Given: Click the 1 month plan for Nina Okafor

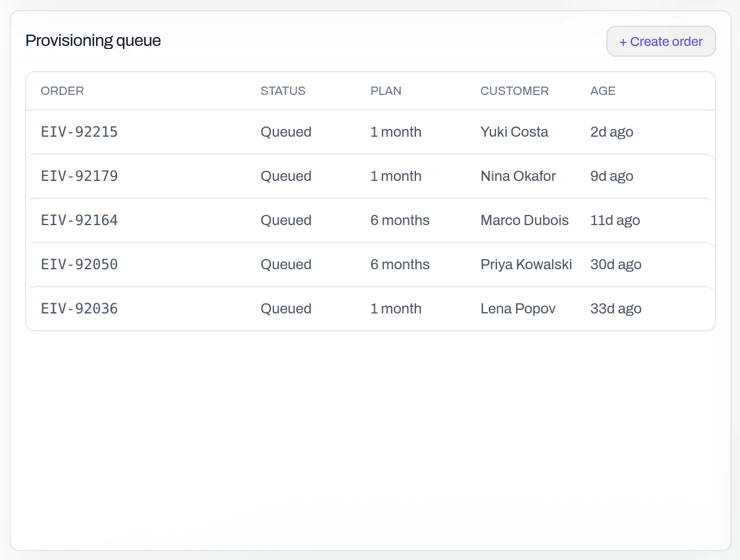Looking at the screenshot, I should (396, 176).
